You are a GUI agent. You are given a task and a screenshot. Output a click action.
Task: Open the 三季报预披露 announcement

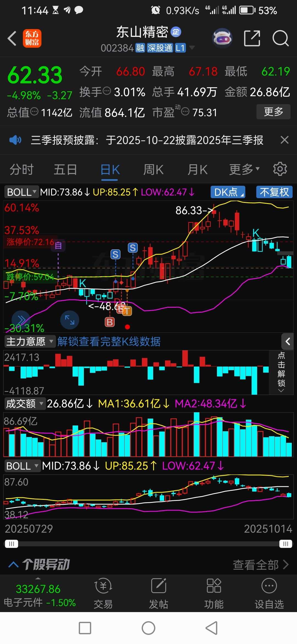click(x=147, y=140)
